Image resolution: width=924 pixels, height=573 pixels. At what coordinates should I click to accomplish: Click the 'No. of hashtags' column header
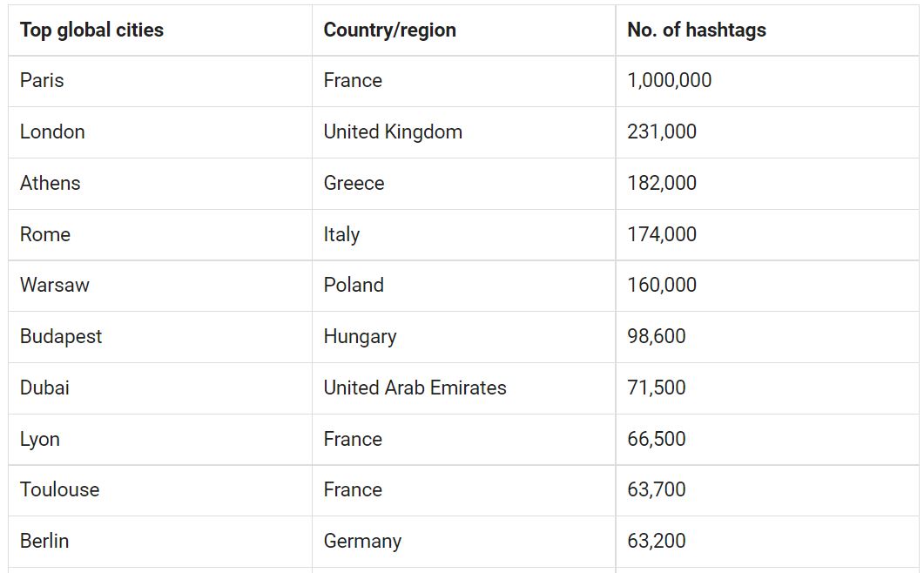click(767, 30)
